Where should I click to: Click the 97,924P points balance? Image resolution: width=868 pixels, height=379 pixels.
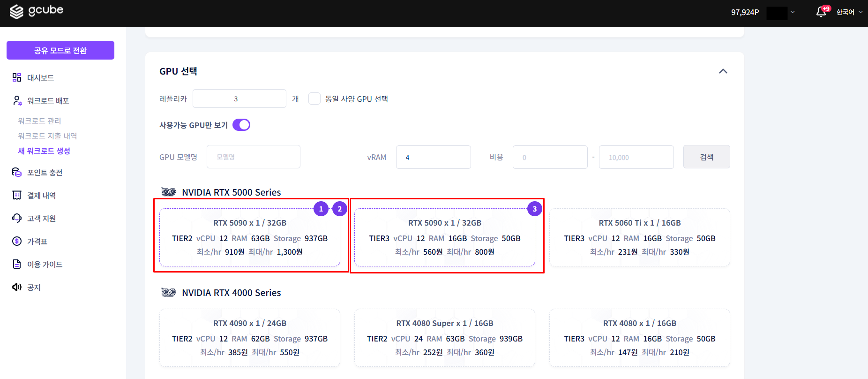coord(745,12)
